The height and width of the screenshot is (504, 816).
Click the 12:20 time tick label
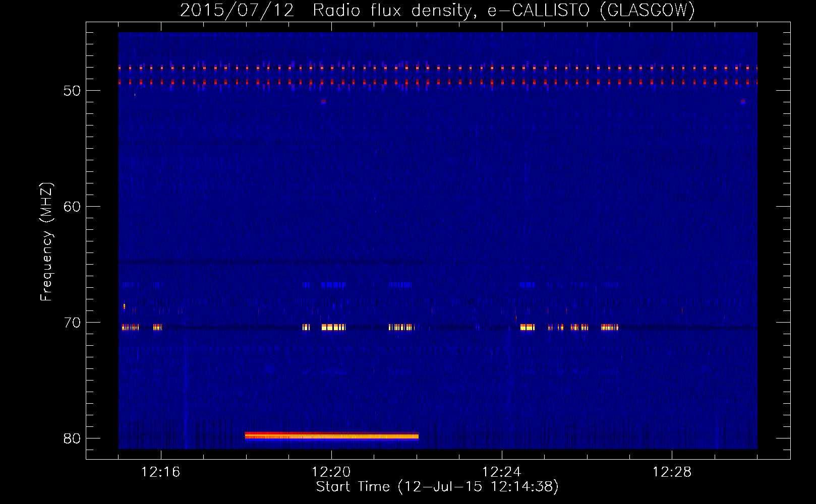tap(331, 472)
